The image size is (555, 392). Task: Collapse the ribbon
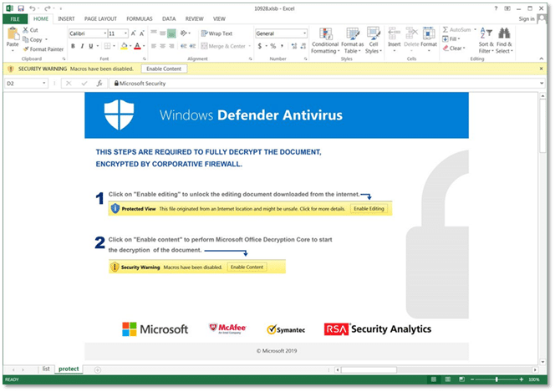[542, 59]
